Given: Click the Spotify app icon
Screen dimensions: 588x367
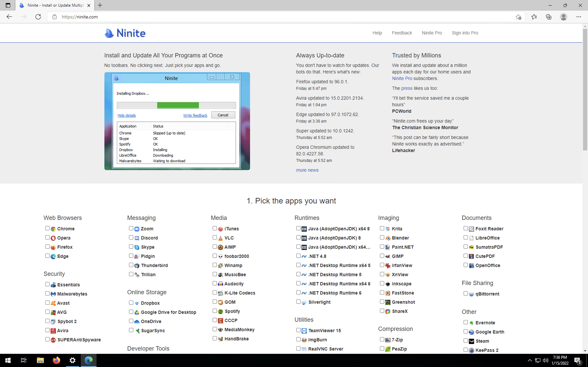Looking at the screenshot, I should (220, 311).
